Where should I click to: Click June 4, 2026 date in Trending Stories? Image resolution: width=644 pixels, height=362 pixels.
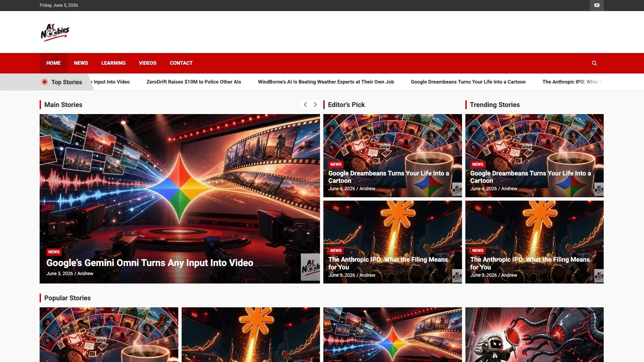point(484,189)
